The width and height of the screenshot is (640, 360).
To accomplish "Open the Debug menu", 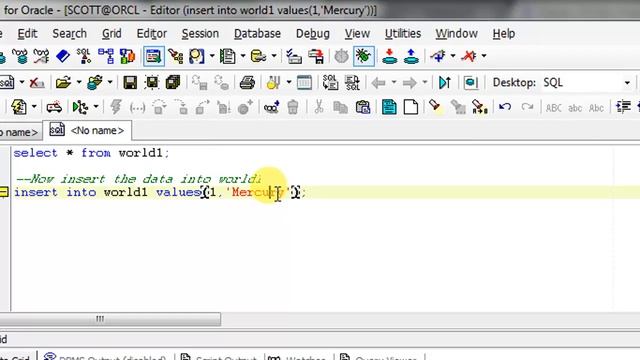I will click(x=313, y=33).
